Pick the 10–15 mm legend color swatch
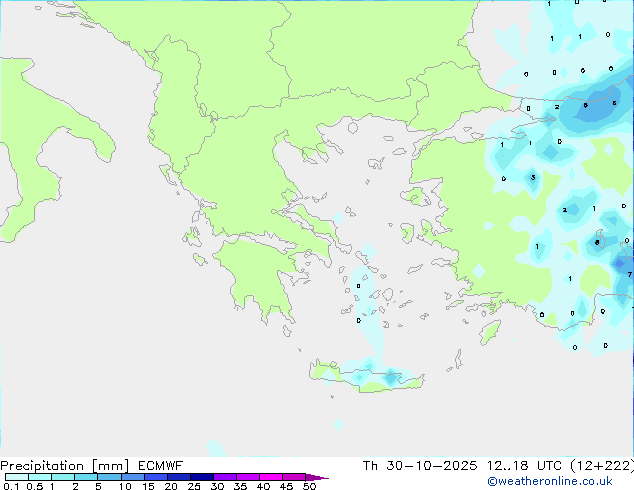Viewport: 634px width, 490px height. [133, 477]
